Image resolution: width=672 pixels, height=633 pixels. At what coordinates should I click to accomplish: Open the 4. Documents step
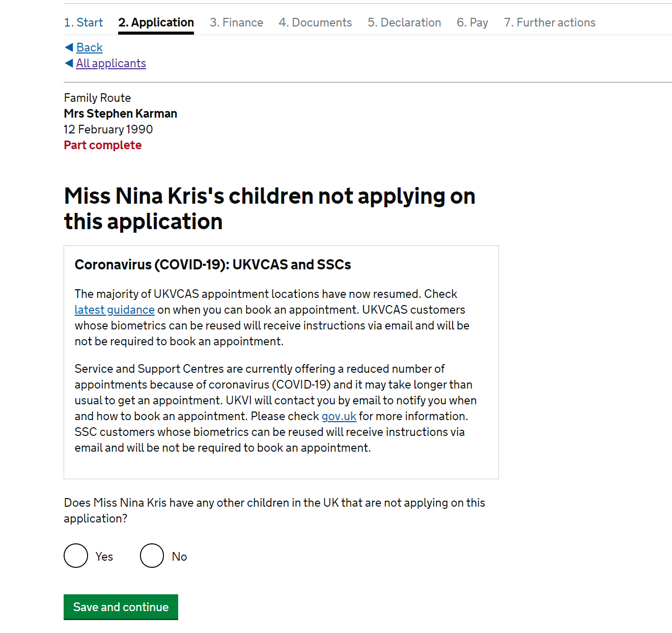[x=315, y=22]
